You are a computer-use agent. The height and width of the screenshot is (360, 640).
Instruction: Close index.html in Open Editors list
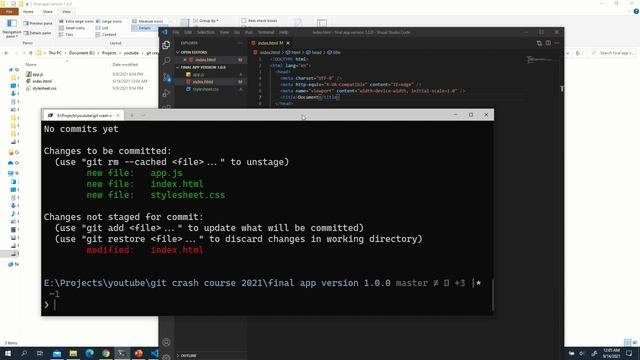pyautogui.click(x=185, y=60)
